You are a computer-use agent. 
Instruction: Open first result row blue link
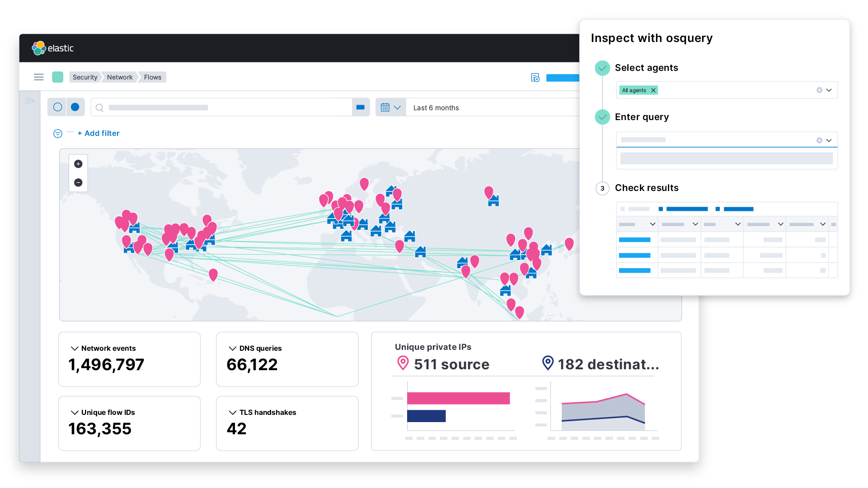(634, 240)
